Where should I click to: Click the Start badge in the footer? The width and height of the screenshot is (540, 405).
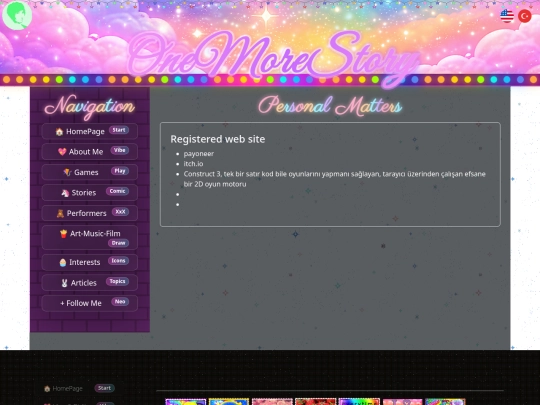pyautogui.click(x=104, y=388)
